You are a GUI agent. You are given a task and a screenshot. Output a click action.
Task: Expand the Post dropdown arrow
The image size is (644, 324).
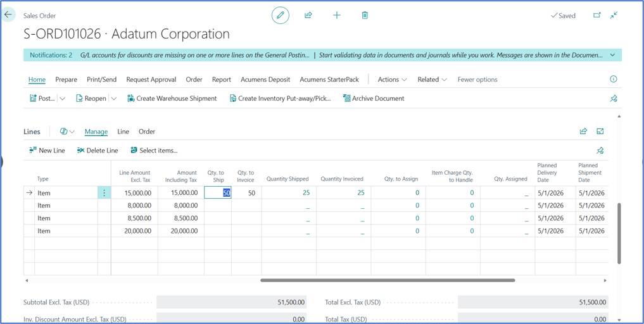coord(63,99)
